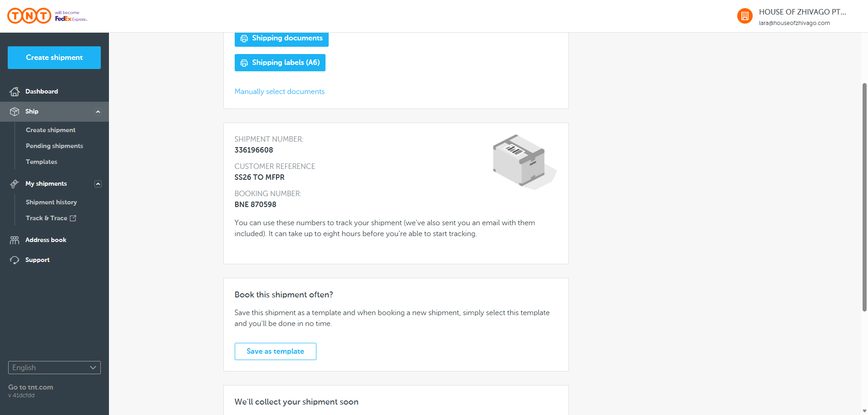Open the English language dropdown
868x415 pixels.
[54, 368]
